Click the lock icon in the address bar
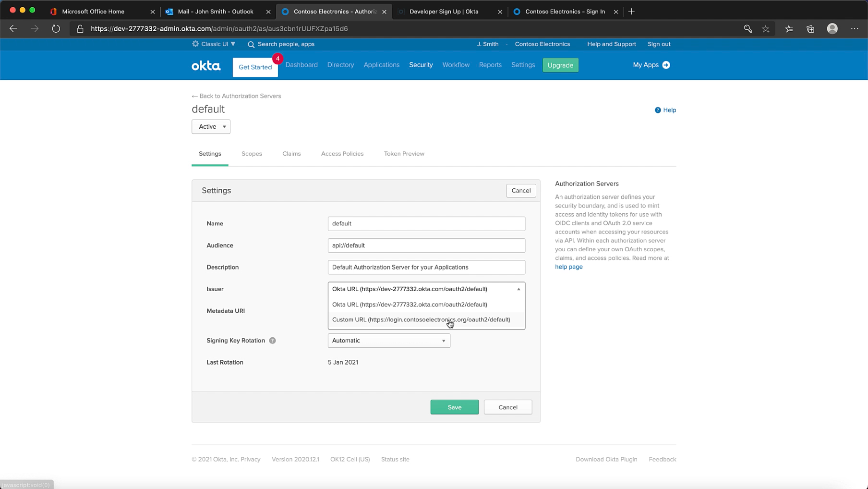Image resolution: width=868 pixels, height=489 pixels. point(80,29)
